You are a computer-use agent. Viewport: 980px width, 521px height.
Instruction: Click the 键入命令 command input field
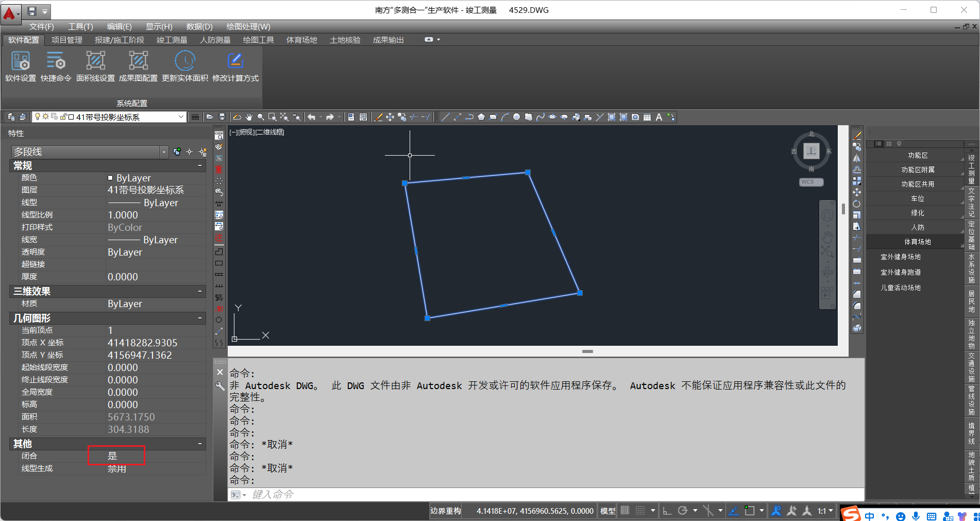[272, 494]
